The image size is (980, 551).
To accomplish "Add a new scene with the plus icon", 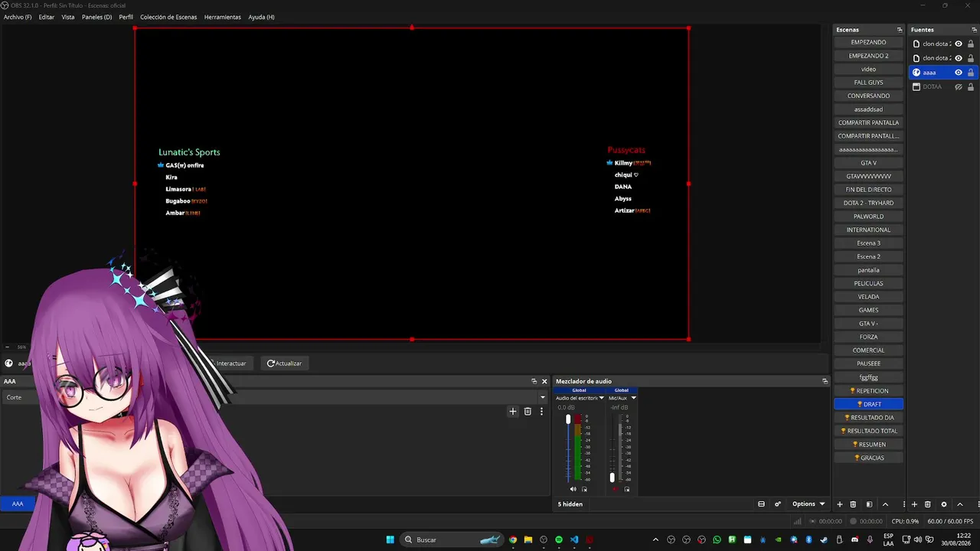I will point(840,504).
